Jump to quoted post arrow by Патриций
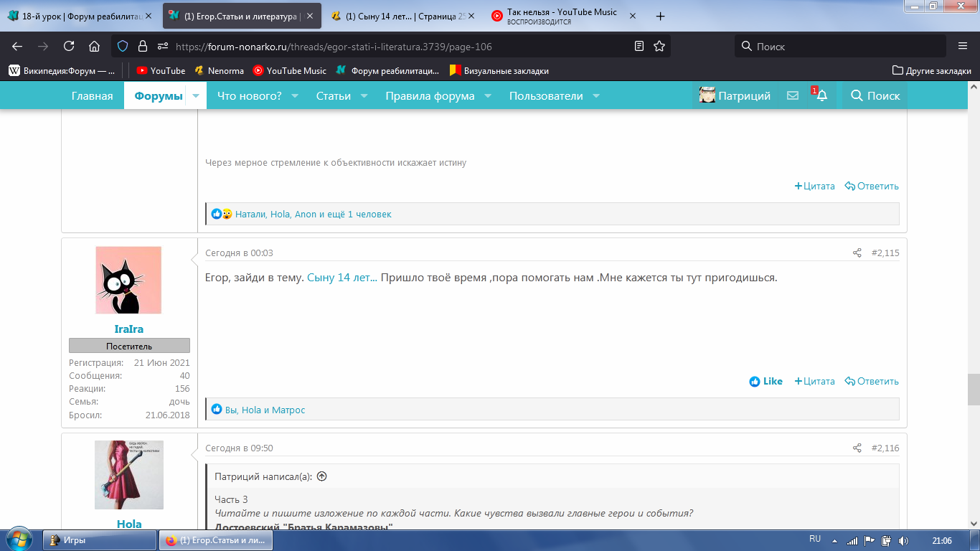Screen dimensions: 980x551 (321, 476)
